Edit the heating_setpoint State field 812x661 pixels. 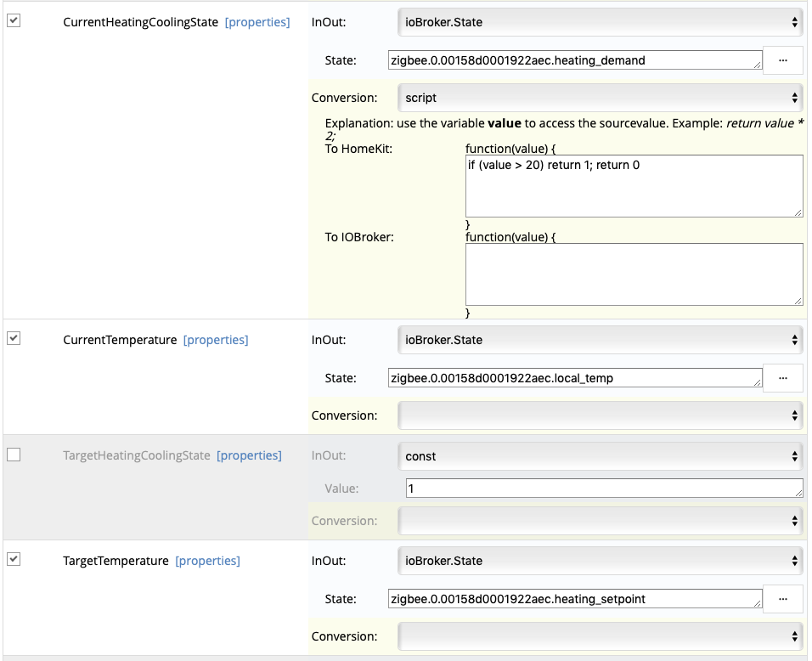[575, 598]
